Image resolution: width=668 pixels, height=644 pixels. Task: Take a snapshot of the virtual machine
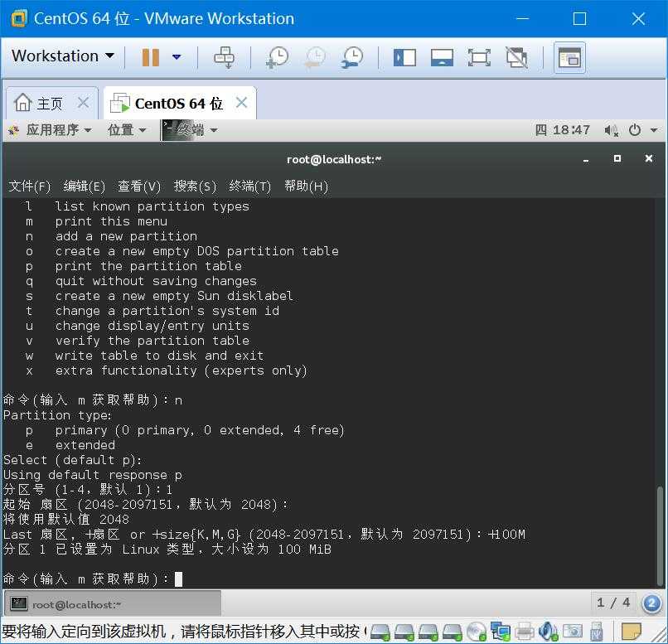click(x=278, y=57)
